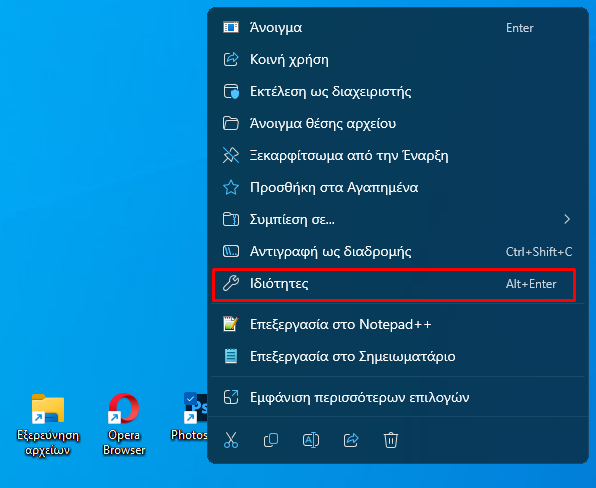
Task: Add to favorites via Προσθήκη στα Αγαπημένα
Action: (396, 187)
